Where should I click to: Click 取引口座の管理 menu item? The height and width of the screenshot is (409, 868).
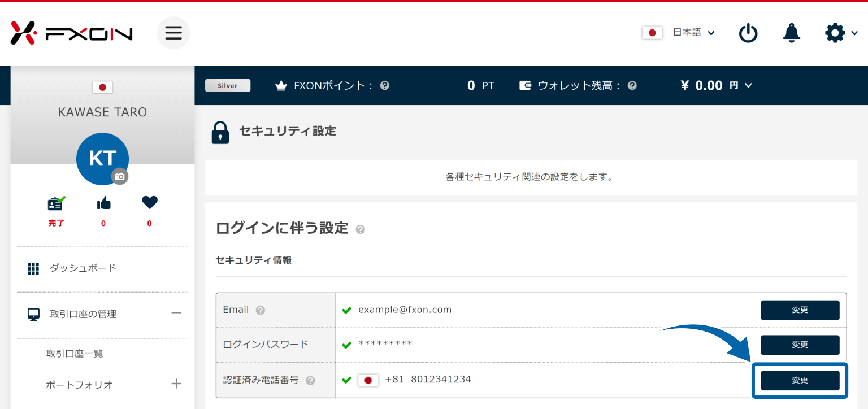click(83, 314)
